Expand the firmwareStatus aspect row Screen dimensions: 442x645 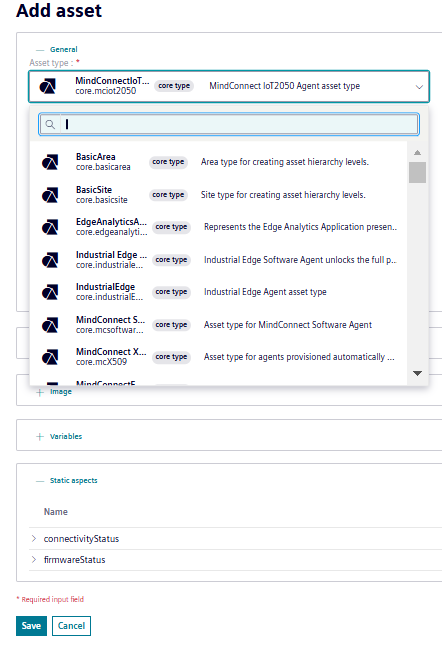pos(34,559)
